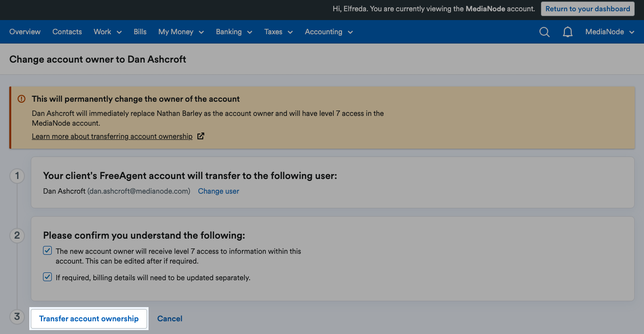Open Learn more about transferring account ownership
Image resolution: width=644 pixels, height=334 pixels.
click(112, 136)
